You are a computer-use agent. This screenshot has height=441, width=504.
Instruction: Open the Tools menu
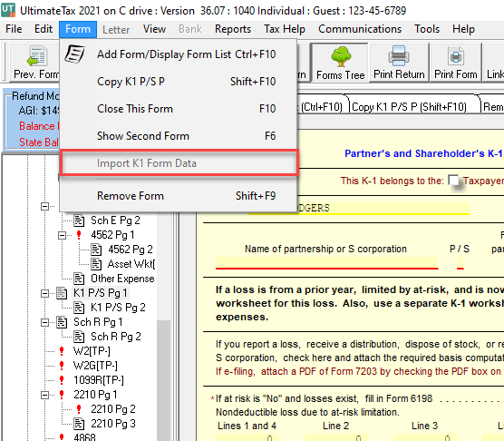(x=427, y=29)
